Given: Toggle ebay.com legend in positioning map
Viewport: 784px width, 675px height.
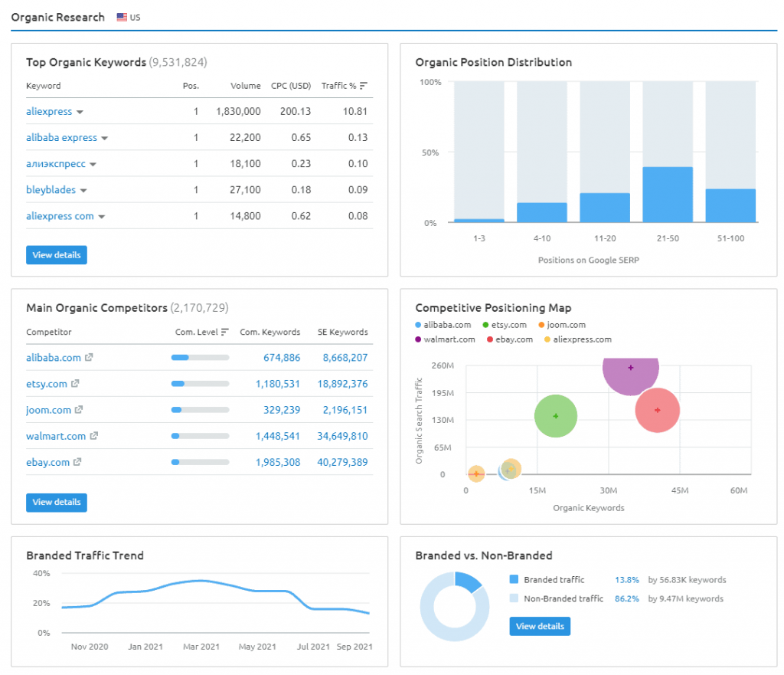Looking at the screenshot, I should tap(510, 339).
